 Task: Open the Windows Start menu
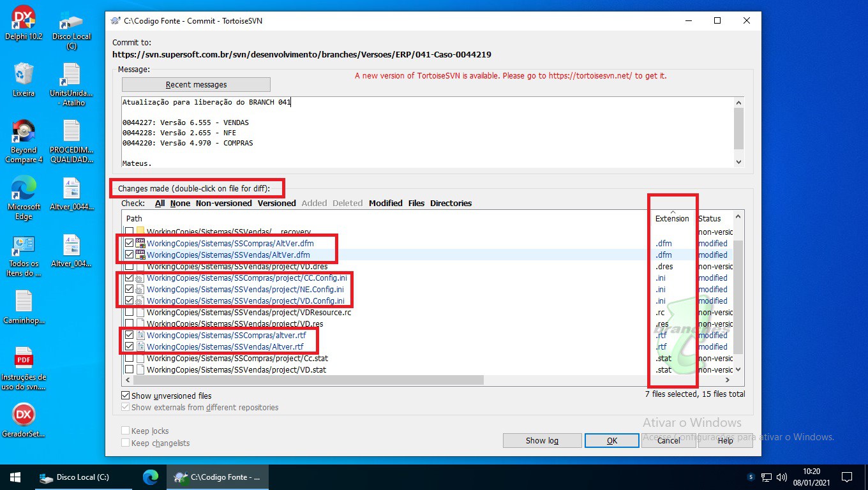(15, 477)
